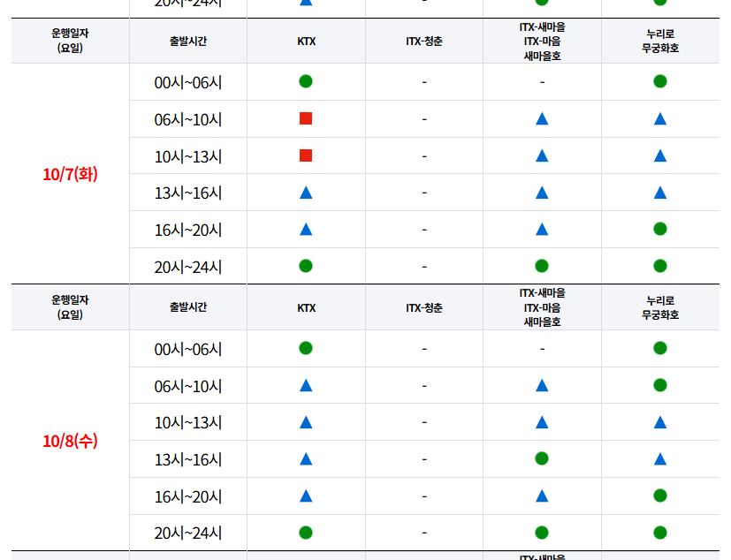Image resolution: width=731 pixels, height=560 pixels.
Task: Click green circle for 10/7 KTX 20시~24시
Action: tap(306, 266)
